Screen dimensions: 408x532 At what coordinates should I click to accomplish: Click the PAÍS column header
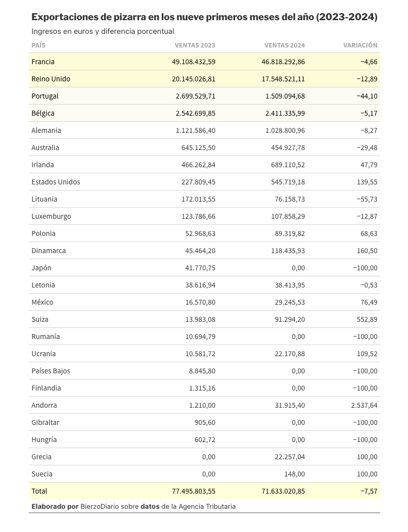pos(38,45)
